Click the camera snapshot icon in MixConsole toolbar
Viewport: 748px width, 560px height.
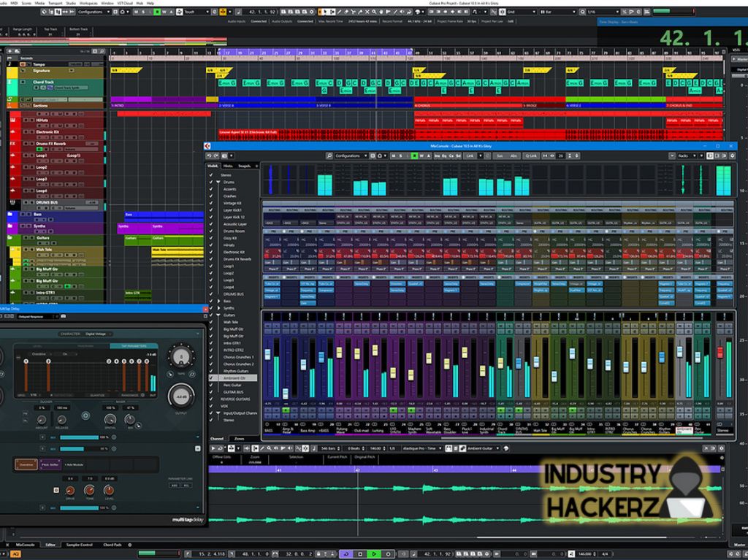pyautogui.click(x=223, y=156)
